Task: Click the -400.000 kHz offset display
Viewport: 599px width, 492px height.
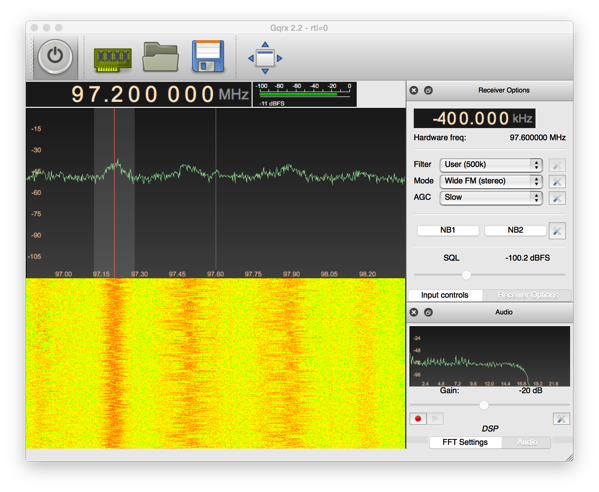Action: click(x=474, y=118)
